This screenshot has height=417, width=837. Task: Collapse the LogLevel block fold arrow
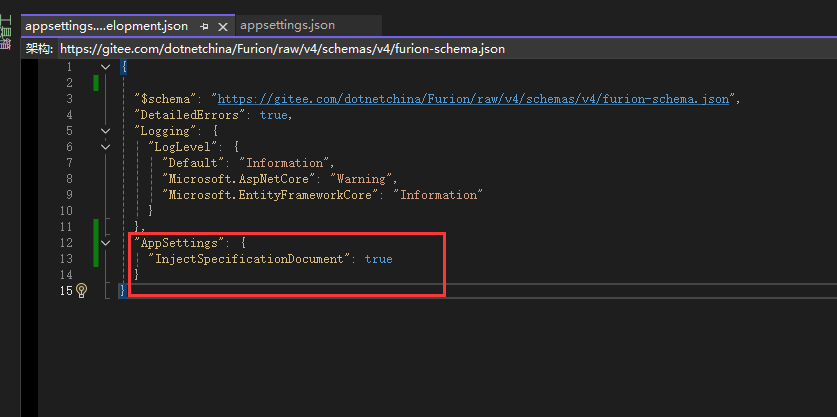point(106,147)
